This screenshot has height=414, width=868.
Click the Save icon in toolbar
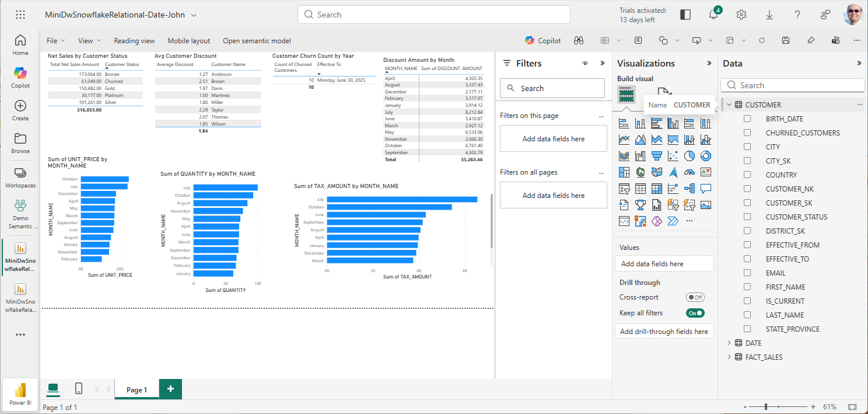[x=786, y=41]
